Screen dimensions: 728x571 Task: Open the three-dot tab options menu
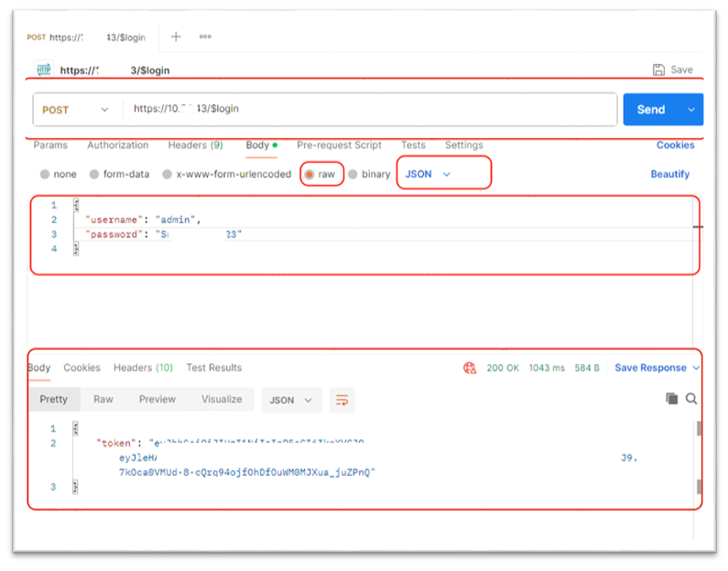click(205, 37)
